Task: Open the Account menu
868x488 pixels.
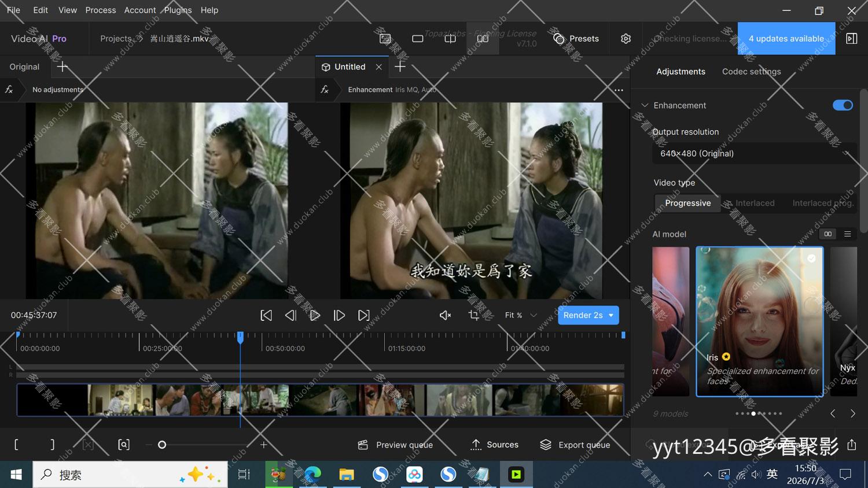Action: pyautogui.click(x=140, y=10)
